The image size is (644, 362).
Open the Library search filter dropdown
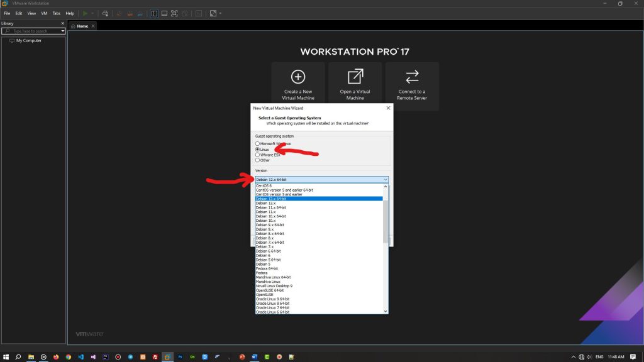pyautogui.click(x=62, y=31)
